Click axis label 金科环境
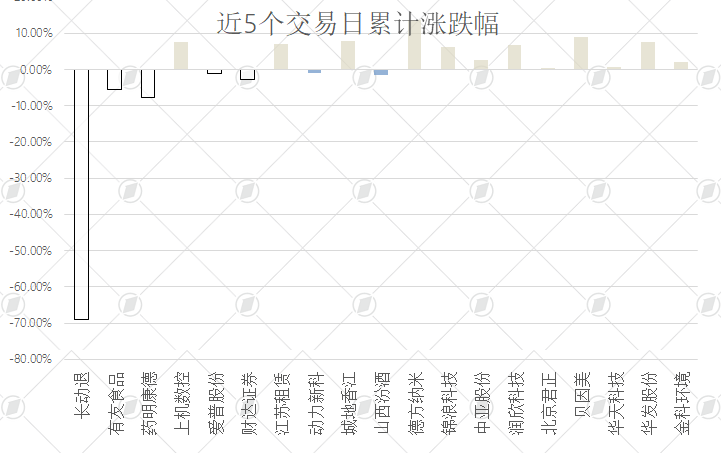Screen dimensions: 721x453 (x=682, y=403)
